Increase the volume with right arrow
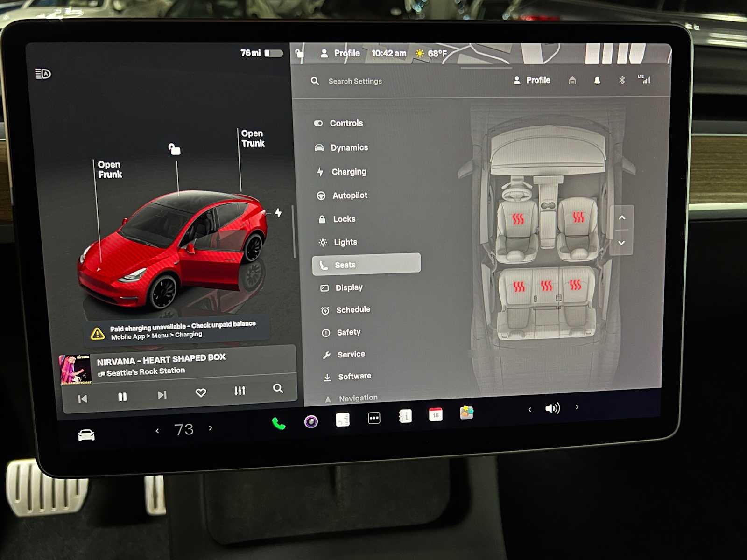The image size is (747, 560). point(577,407)
